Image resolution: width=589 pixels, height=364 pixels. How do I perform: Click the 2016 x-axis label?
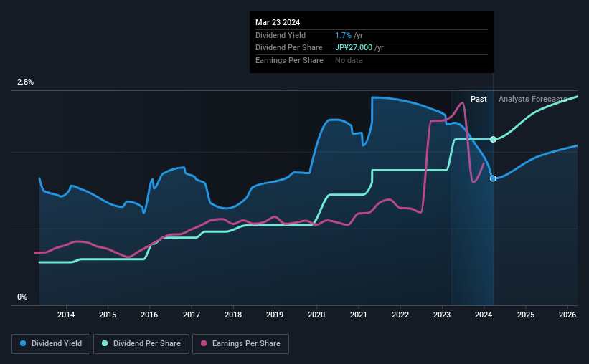(x=149, y=315)
